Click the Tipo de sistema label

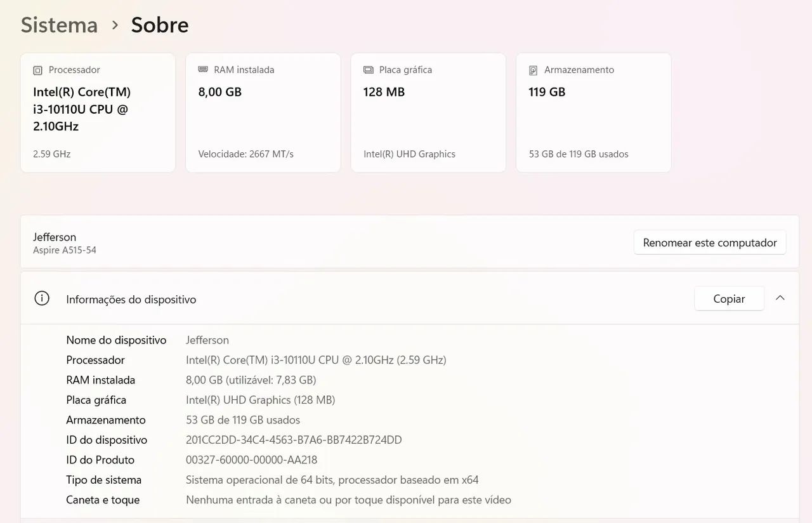click(103, 480)
